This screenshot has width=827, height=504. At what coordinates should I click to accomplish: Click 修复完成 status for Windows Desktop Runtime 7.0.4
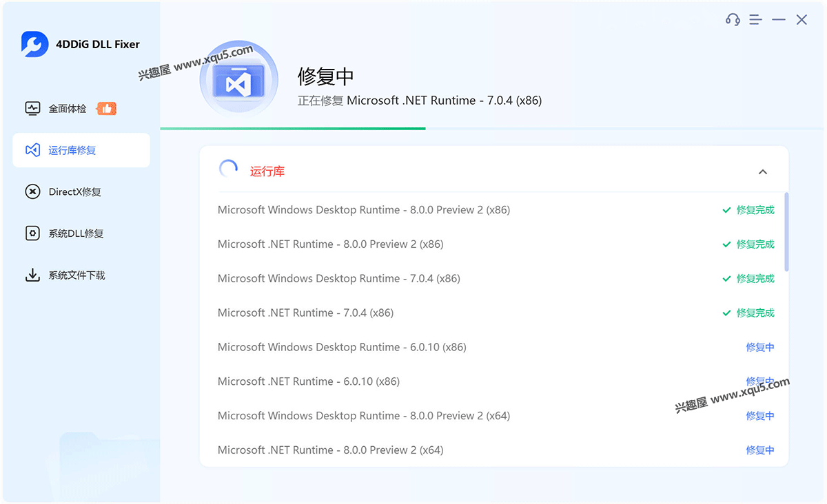click(x=755, y=279)
